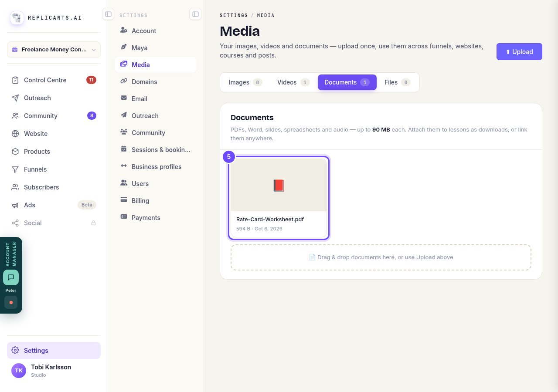
Task: Open Website using the globe icon
Action: (x=15, y=134)
